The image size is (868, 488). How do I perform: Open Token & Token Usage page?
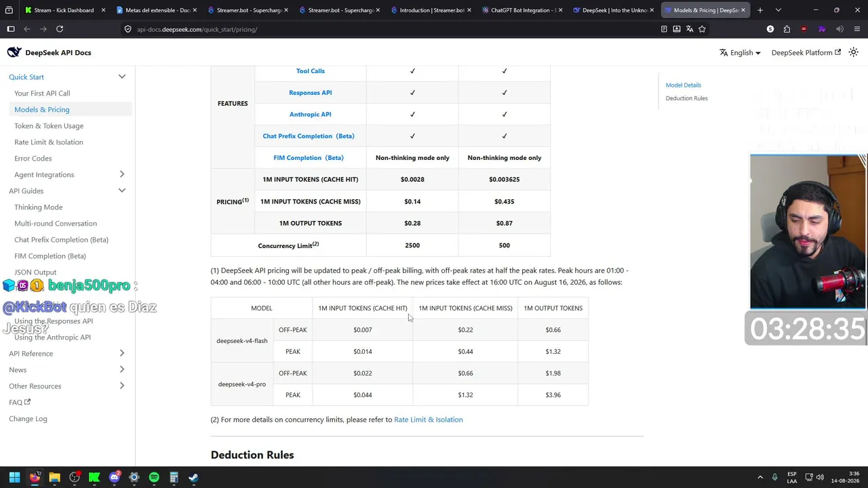pyautogui.click(x=49, y=125)
